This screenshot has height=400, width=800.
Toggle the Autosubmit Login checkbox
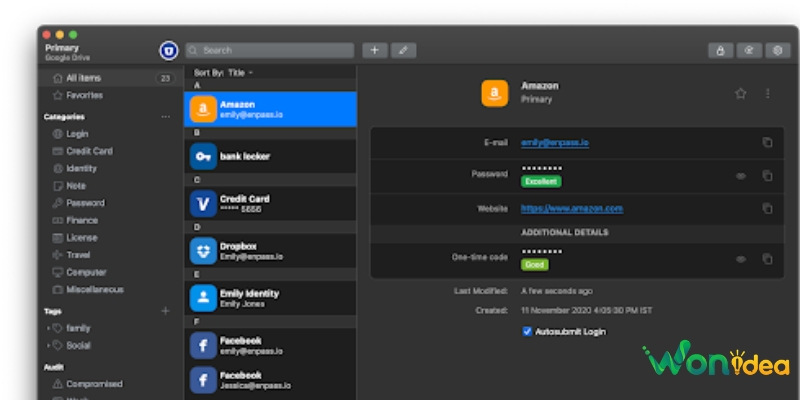click(x=527, y=331)
